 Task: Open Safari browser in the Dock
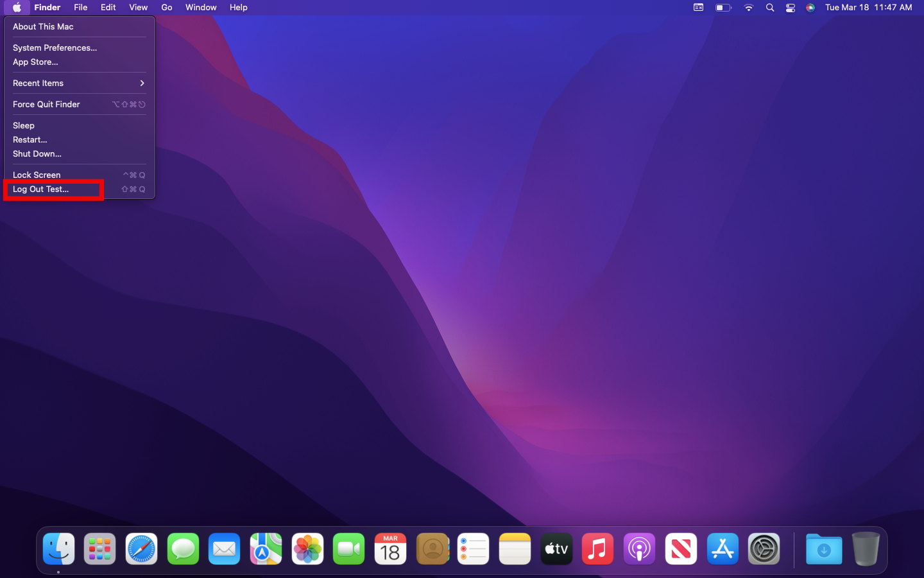(141, 549)
